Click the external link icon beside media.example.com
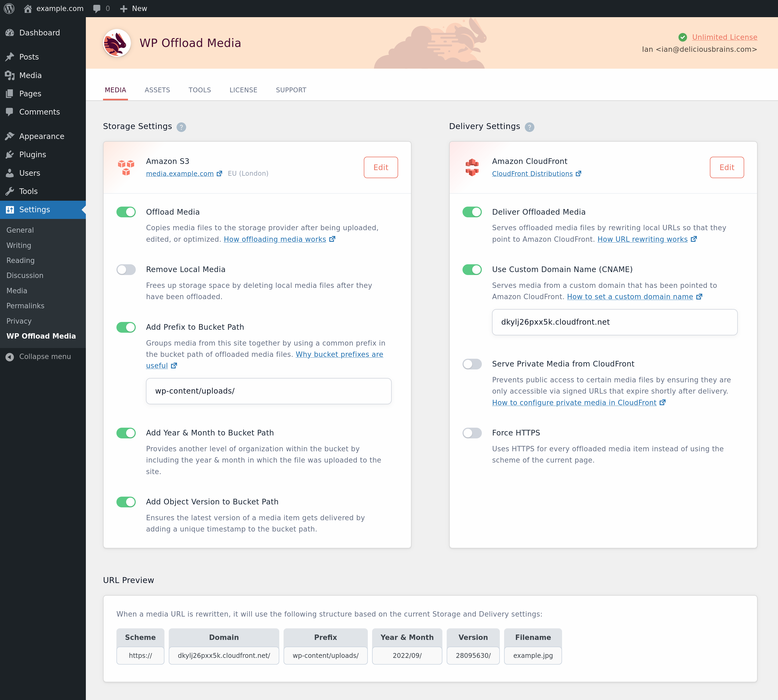Viewport: 778px width, 700px height. pyautogui.click(x=219, y=173)
